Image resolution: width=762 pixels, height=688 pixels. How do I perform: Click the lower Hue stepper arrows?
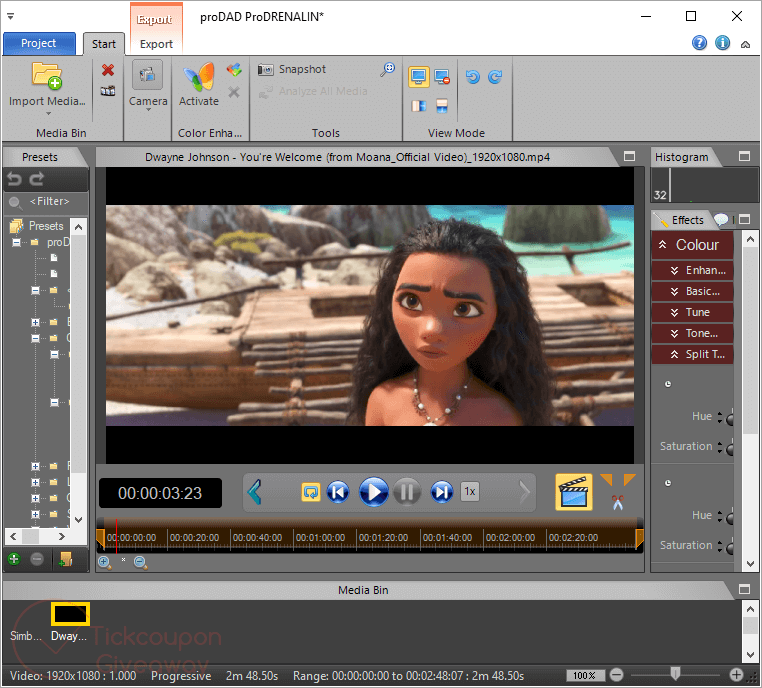[x=720, y=516]
